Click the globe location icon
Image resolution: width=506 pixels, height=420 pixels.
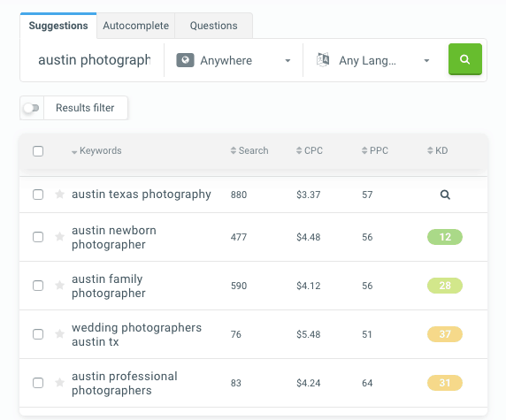185,60
